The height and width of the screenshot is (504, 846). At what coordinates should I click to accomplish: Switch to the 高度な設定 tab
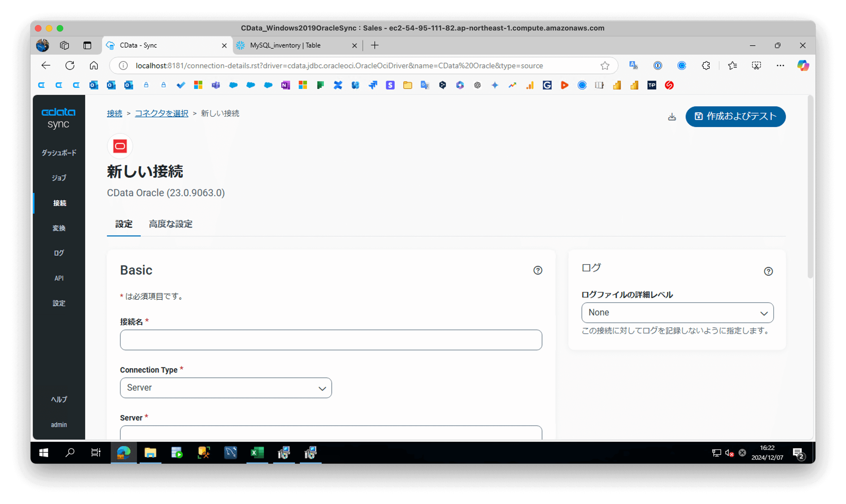[x=171, y=224]
